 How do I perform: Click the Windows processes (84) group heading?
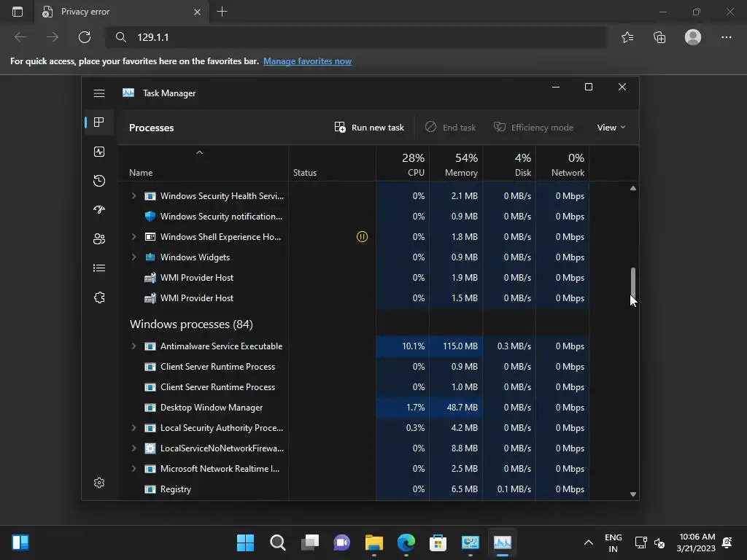coord(191,324)
